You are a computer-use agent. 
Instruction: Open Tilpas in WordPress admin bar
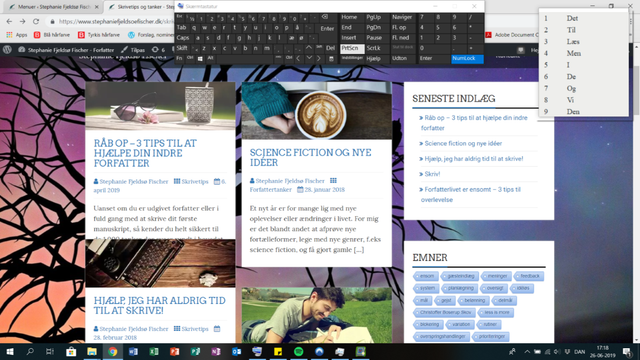pos(133,50)
